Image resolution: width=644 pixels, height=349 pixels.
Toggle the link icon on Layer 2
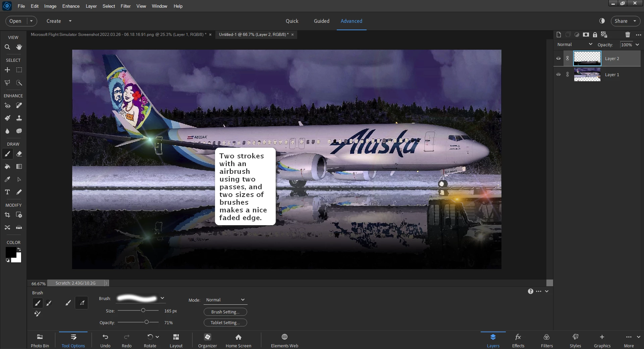pos(568,58)
